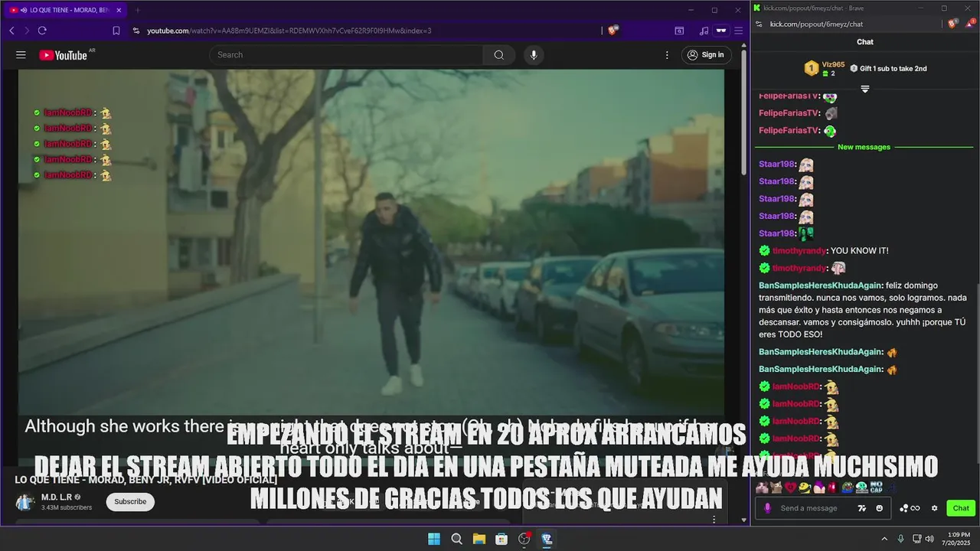Open the emoji picker in chat
The image size is (980, 551).
(x=879, y=508)
